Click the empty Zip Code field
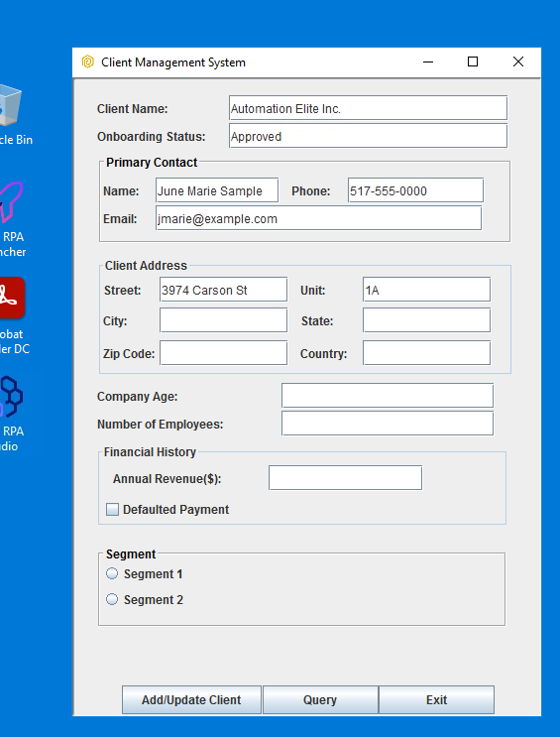560x737 pixels. pos(224,353)
